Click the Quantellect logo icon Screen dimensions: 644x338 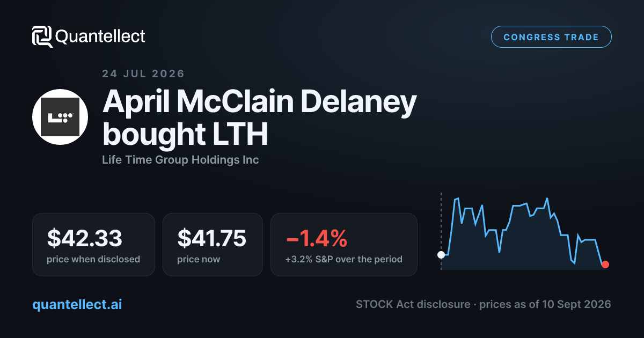coord(42,36)
